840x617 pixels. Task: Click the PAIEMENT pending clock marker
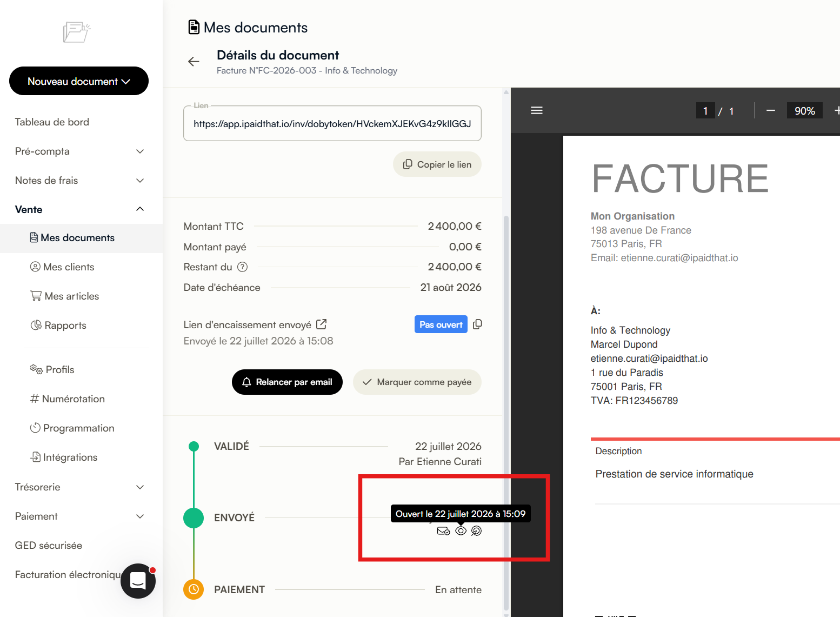[194, 589]
